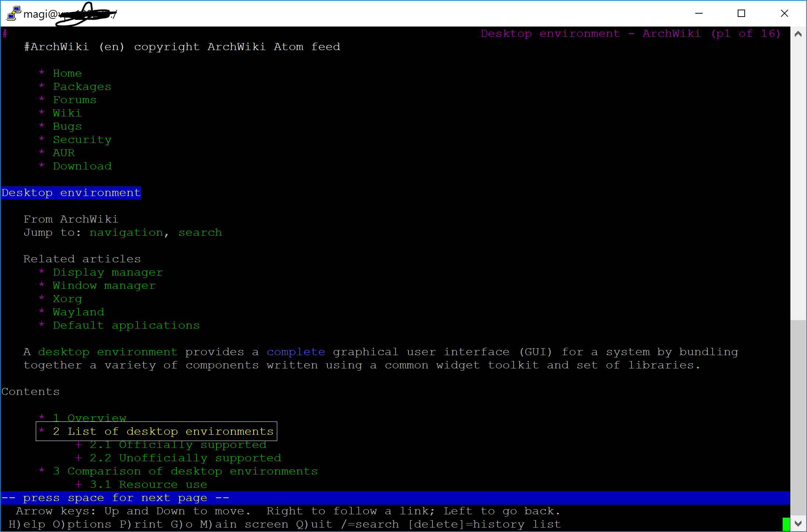Click '#ArchWiki (en) copyright ArchWiki Atom feed' line
The width and height of the screenshot is (807, 532).
(x=182, y=47)
